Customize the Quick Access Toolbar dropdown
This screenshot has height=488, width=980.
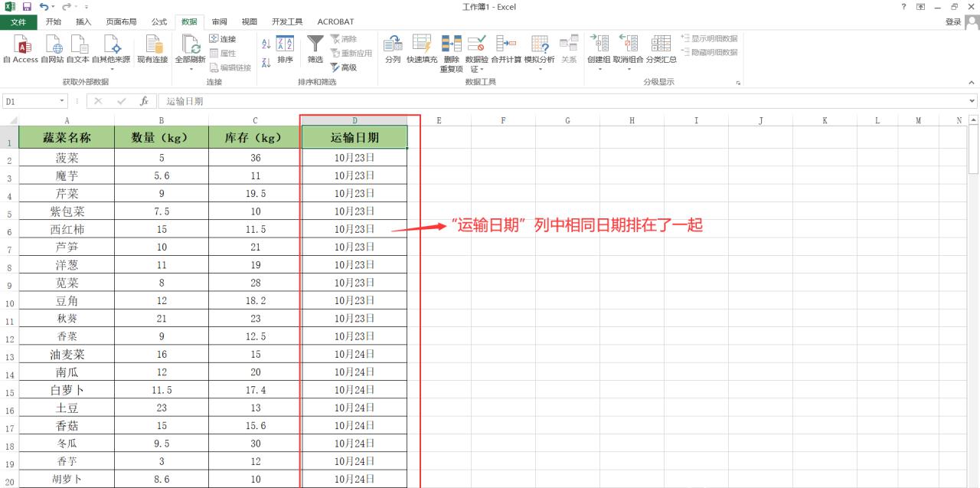[87, 7]
